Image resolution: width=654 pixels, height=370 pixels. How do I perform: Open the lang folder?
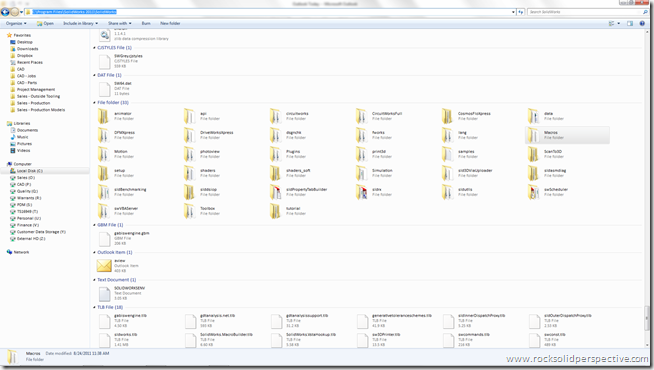(459, 135)
